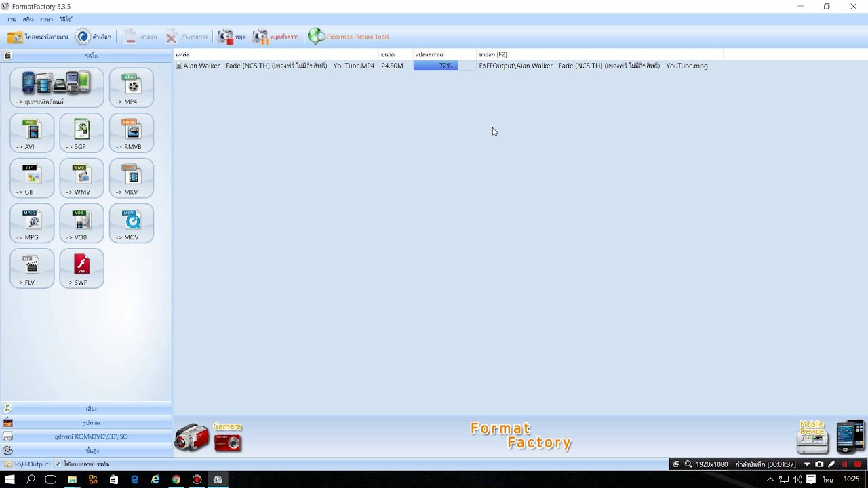Image resolution: width=868 pixels, height=488 pixels.
Task: Expand the audio category (เสียง)
Action: tap(86, 409)
